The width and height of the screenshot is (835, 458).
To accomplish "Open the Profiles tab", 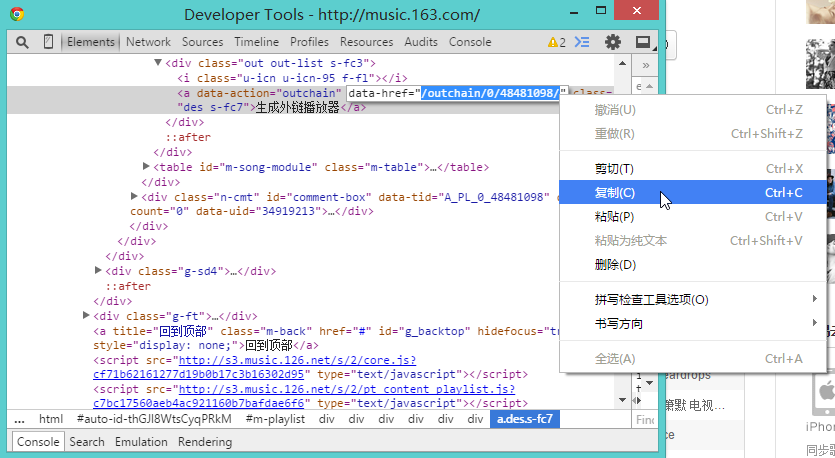I will click(x=309, y=42).
